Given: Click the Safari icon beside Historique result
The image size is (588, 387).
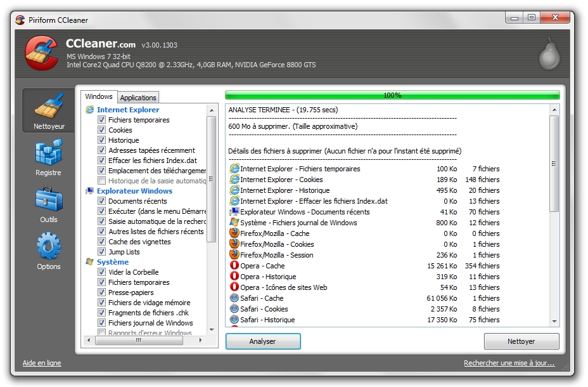Looking at the screenshot, I should 234,320.
